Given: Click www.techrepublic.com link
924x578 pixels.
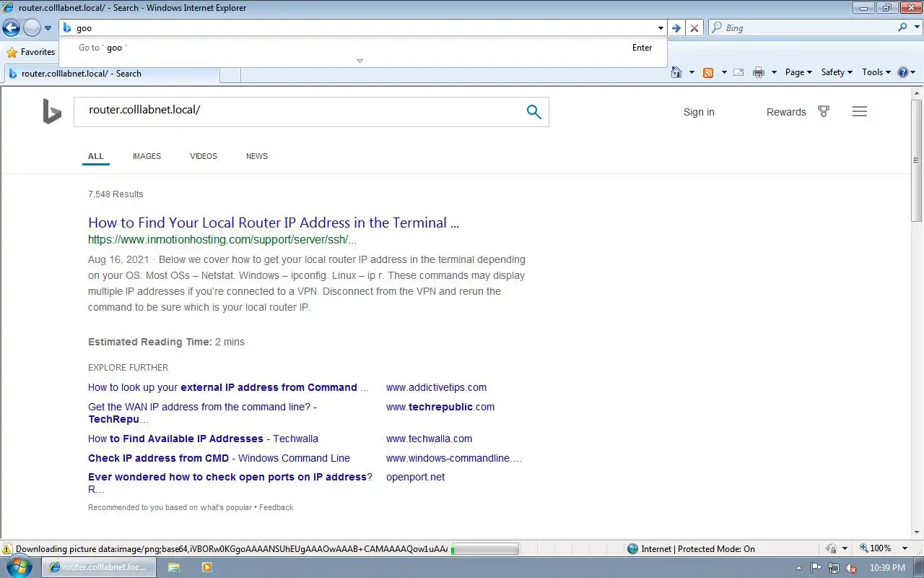Looking at the screenshot, I should click(440, 407).
